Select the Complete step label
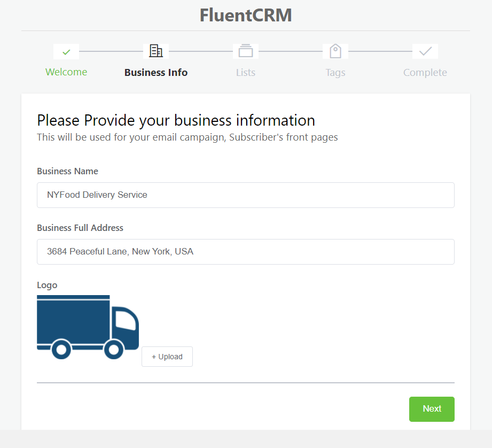 click(425, 72)
